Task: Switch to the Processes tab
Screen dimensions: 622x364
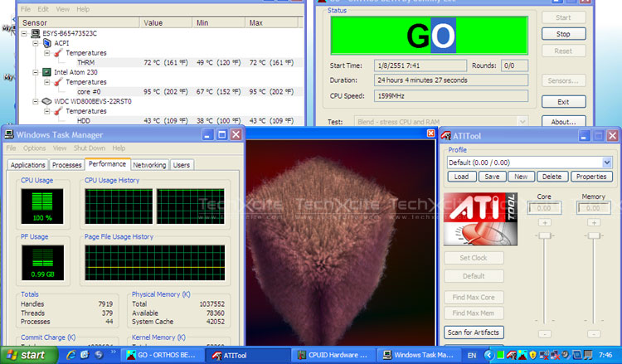Action: click(66, 165)
